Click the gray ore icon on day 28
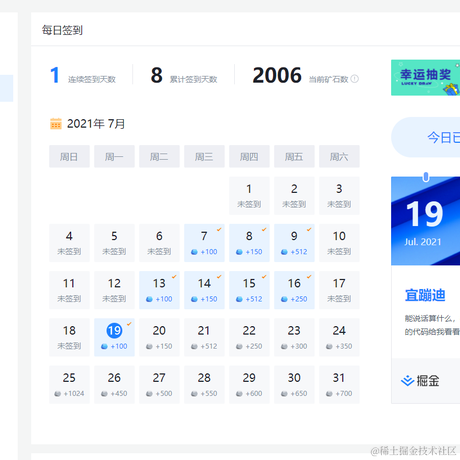Image resolution: width=460 pixels, height=460 pixels. (x=194, y=394)
